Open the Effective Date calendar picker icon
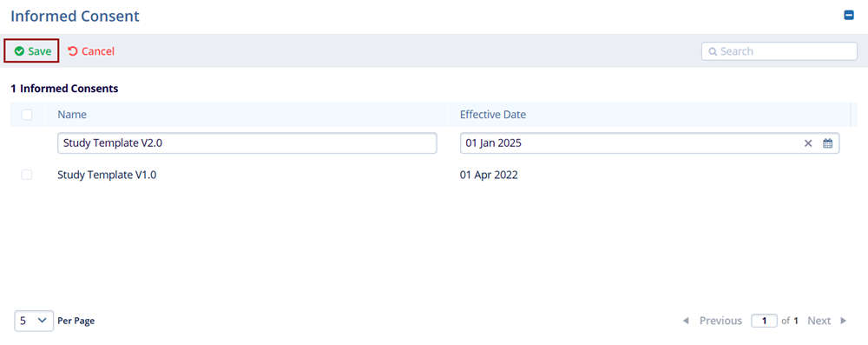Image resolution: width=868 pixels, height=345 pixels. [x=827, y=143]
